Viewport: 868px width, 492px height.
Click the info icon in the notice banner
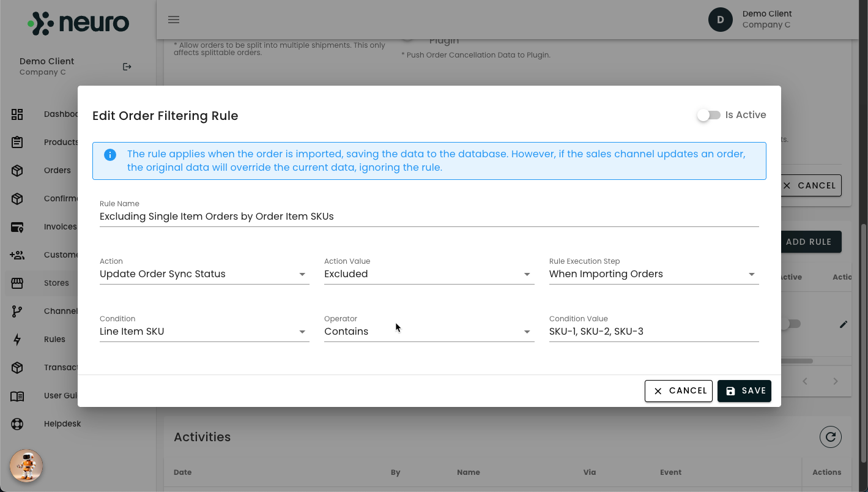click(110, 155)
